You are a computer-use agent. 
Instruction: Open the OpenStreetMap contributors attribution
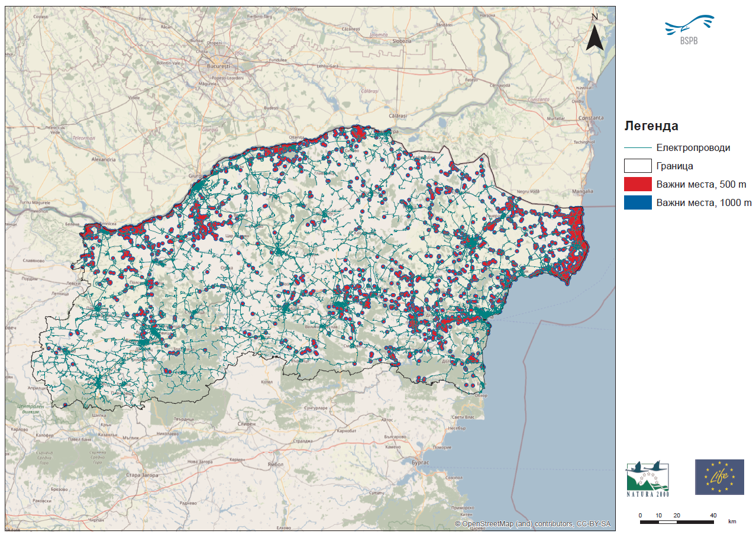click(x=532, y=525)
